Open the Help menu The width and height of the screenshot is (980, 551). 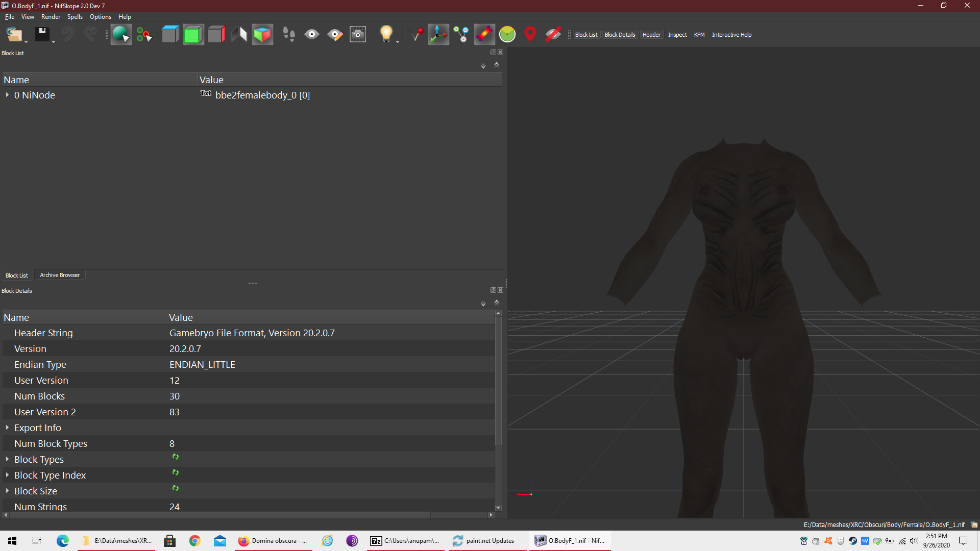coord(125,17)
